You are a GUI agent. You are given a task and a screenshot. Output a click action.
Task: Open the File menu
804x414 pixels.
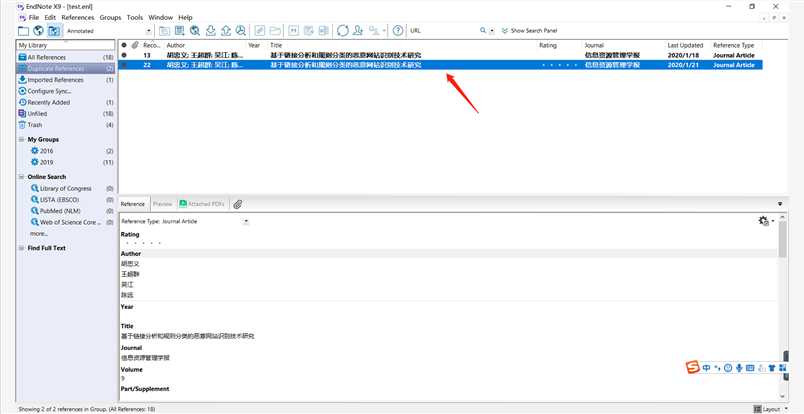34,17
